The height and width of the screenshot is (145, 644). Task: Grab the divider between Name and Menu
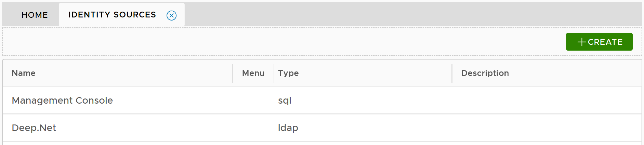tap(233, 74)
